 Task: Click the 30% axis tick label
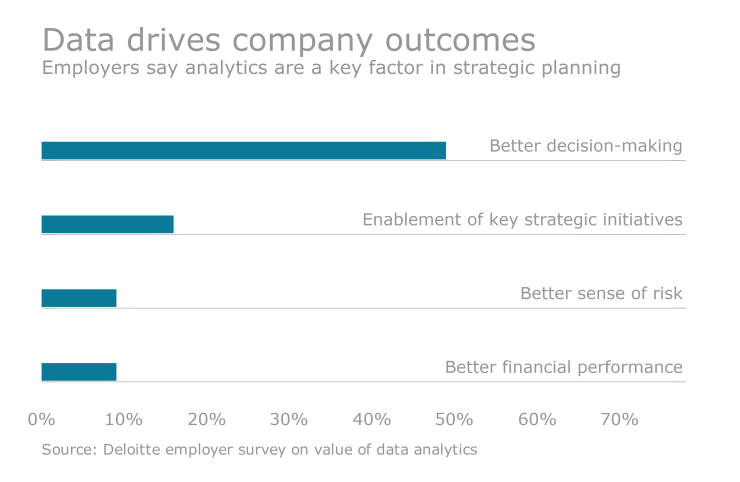click(289, 419)
